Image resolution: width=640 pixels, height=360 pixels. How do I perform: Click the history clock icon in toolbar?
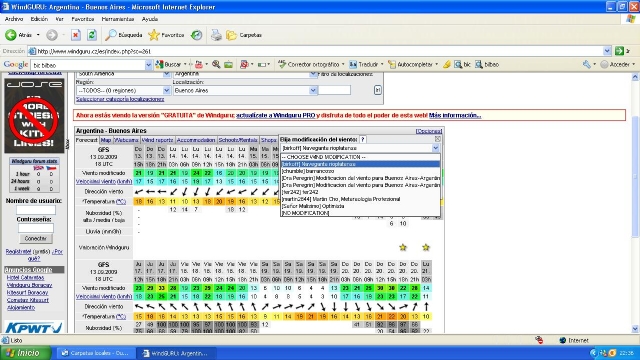tap(197, 35)
